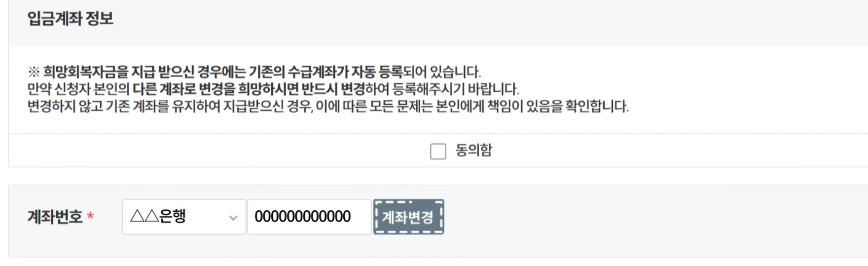
Task: Open the △△은행 bank dropdown
Action: (x=184, y=217)
